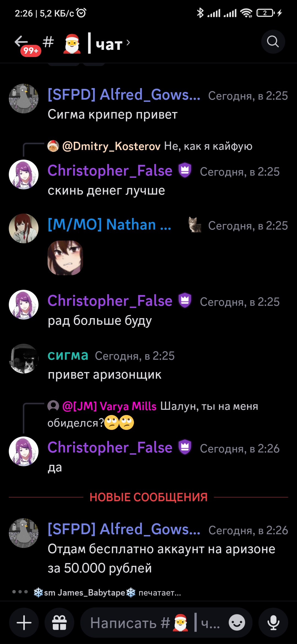Tap the microphone voice message button

coord(273,623)
